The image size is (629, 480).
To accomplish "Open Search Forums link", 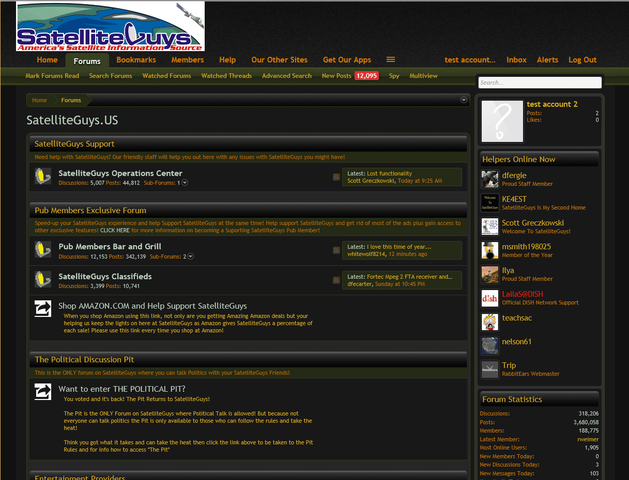I will (110, 76).
